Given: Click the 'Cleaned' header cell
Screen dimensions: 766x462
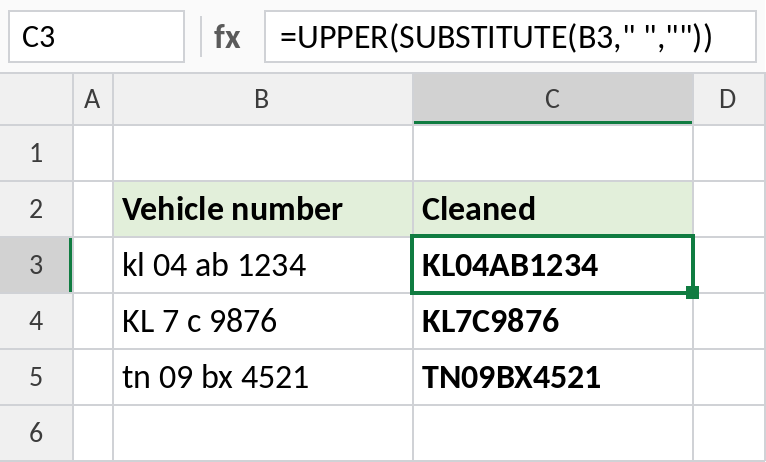Looking at the screenshot, I should click(x=553, y=209).
